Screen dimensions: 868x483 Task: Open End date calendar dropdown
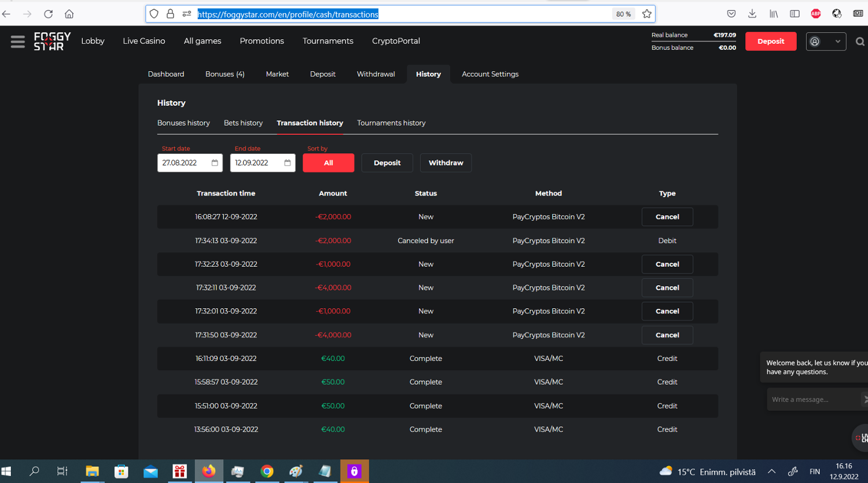[288, 163]
